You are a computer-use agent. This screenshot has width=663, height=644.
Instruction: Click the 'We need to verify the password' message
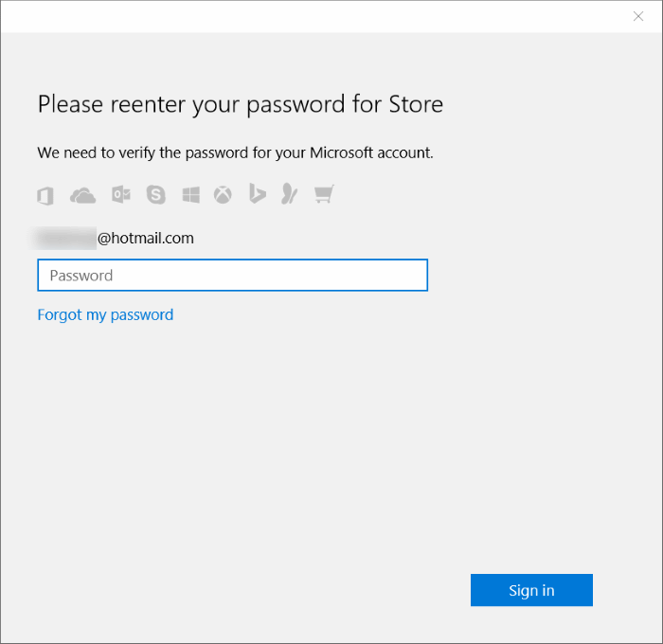pyautogui.click(x=236, y=152)
